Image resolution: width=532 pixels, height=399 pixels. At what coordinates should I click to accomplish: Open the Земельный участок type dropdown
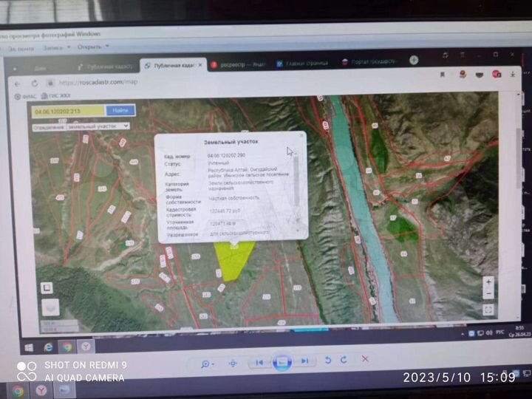pos(98,126)
